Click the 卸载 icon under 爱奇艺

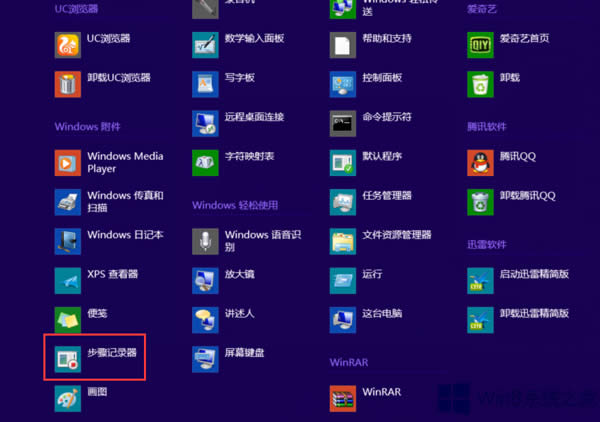pyautogui.click(x=481, y=84)
